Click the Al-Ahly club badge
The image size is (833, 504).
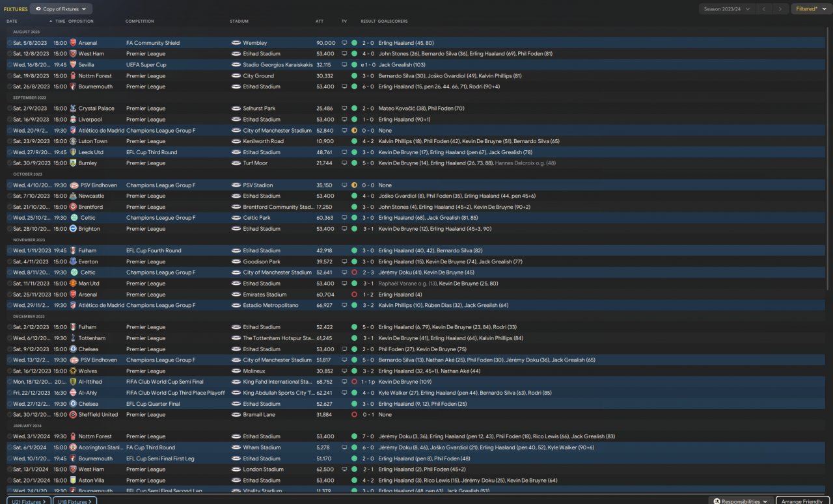[x=74, y=393]
